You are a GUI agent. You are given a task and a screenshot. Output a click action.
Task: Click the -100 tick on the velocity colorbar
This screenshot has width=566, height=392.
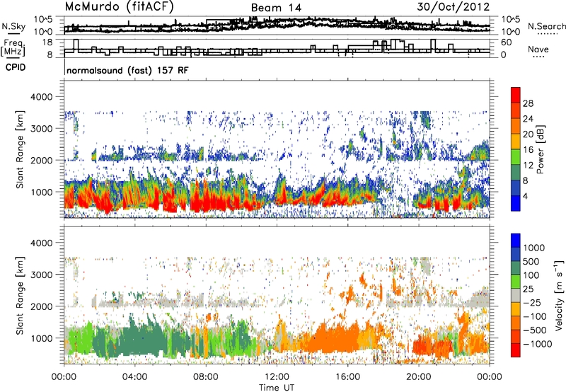point(535,316)
